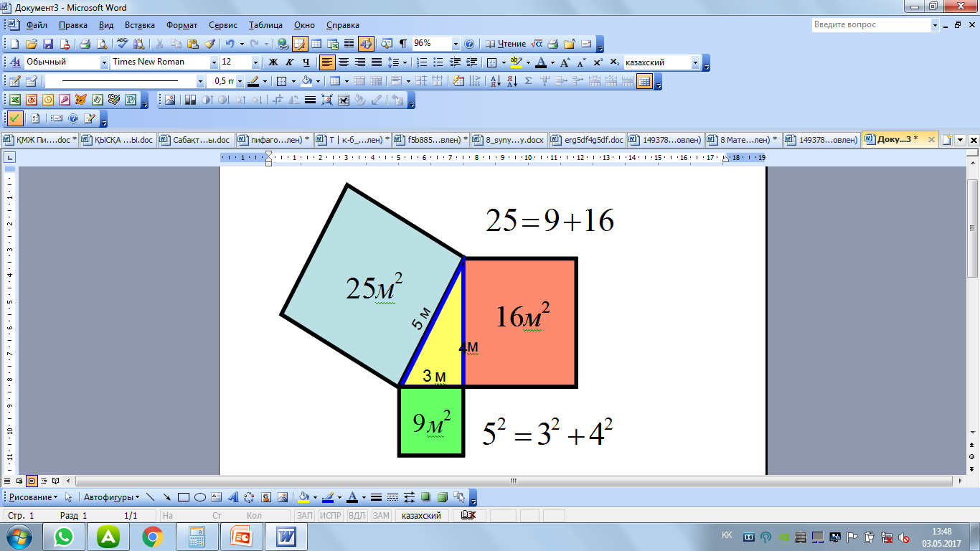Viewport: 980px width, 551px height.
Task: Switch to the 8_syny...y.docx document tab
Action: click(x=509, y=140)
